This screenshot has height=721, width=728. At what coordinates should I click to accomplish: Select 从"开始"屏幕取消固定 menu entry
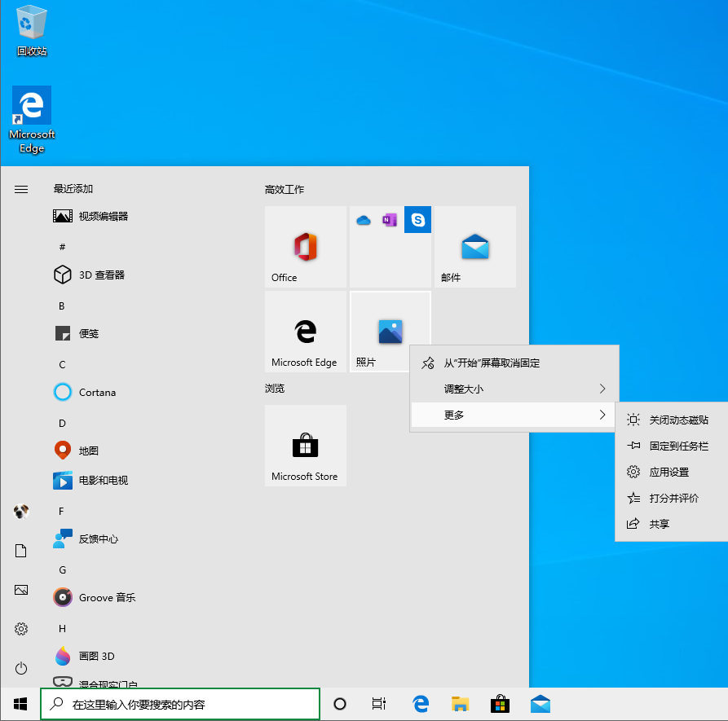(x=514, y=363)
